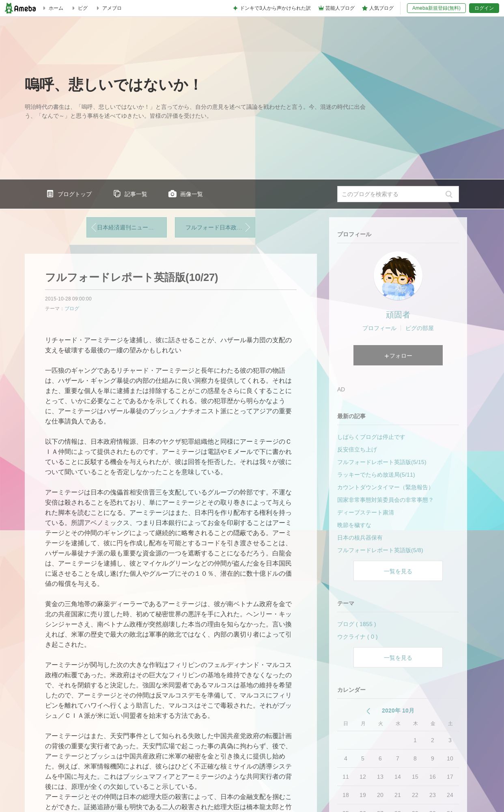This screenshot has height=812, width=504.
Task: Click the timestamp 2015-10-28 09:00:00
Action: [x=68, y=298]
